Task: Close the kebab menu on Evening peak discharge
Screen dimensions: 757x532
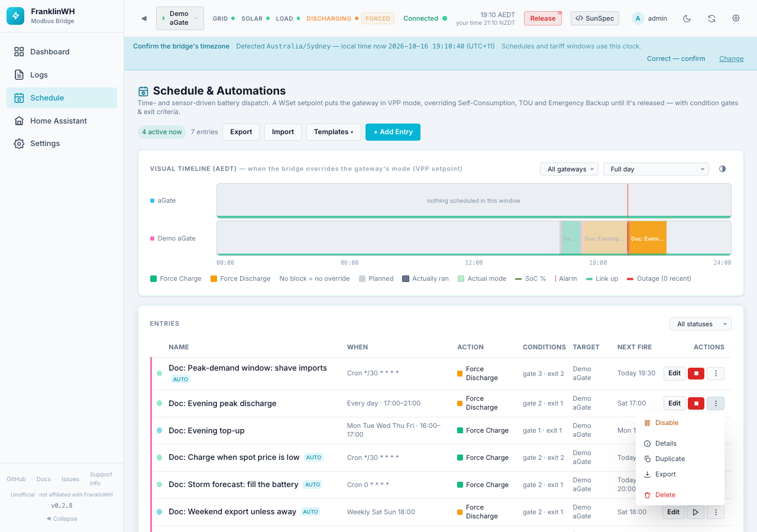Action: 716,404
